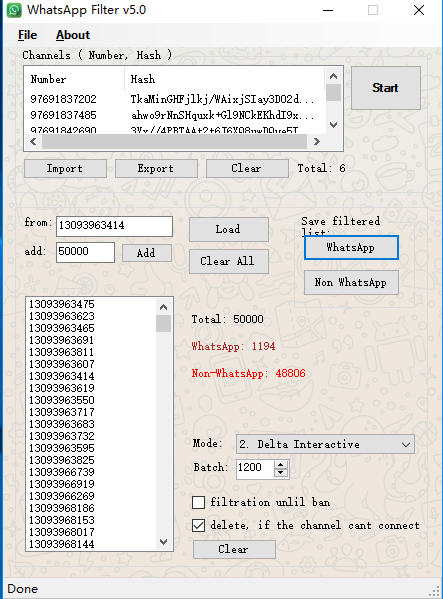This screenshot has width=443, height=599.
Task: Click the 'Non-WhatsApp: 48806' count text
Action: point(249,373)
